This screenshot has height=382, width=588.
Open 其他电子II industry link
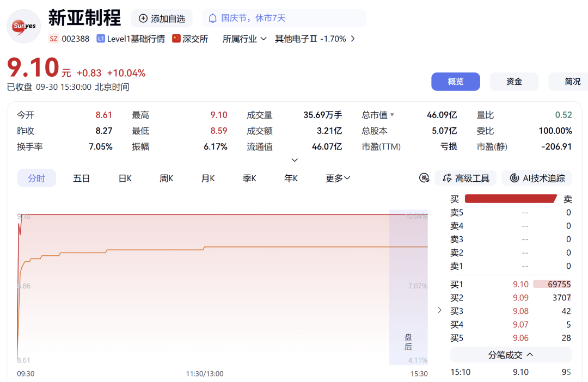pyautogui.click(x=315, y=39)
